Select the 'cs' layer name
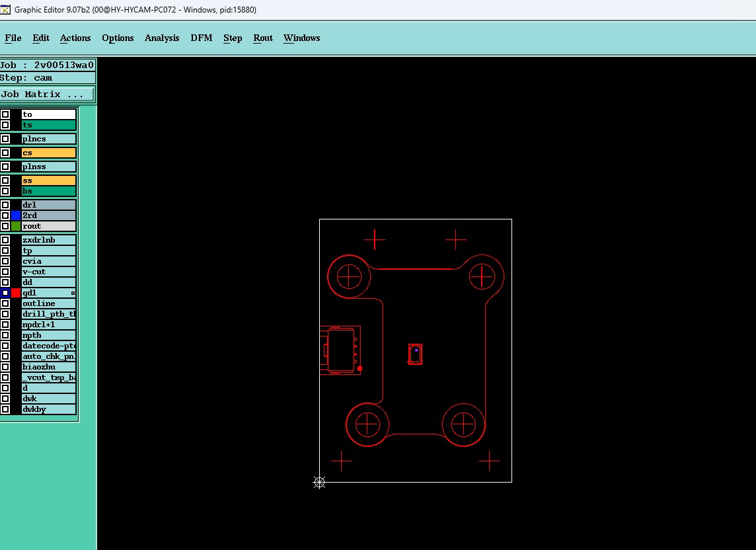756x550 pixels. tap(49, 153)
